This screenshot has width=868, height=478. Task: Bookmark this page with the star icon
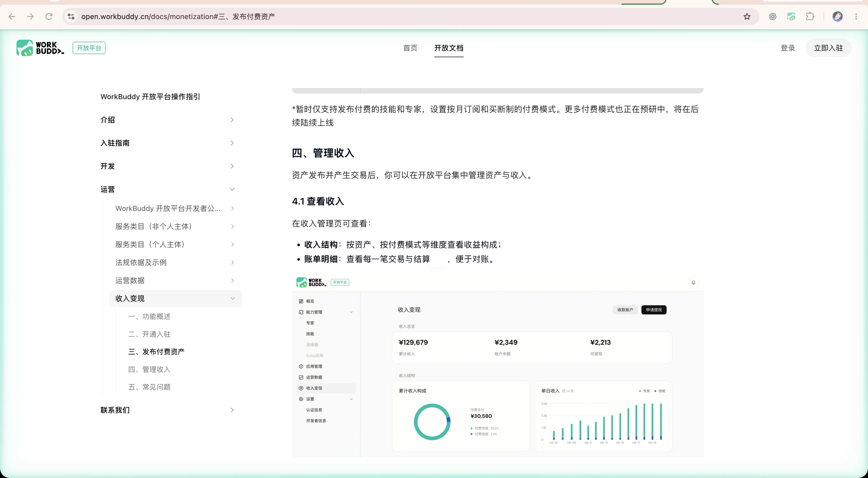[747, 16]
